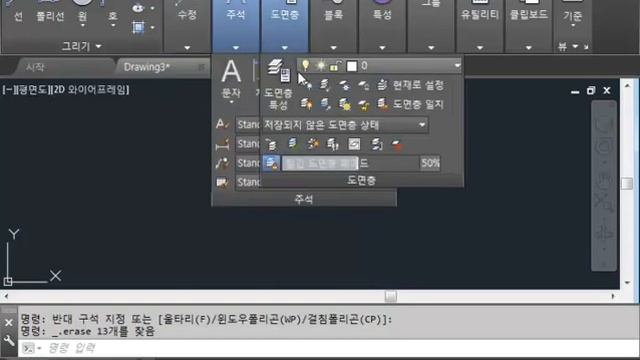Click the Change to Current Layer icon
Screen dimensions: 640x360
[292, 144]
